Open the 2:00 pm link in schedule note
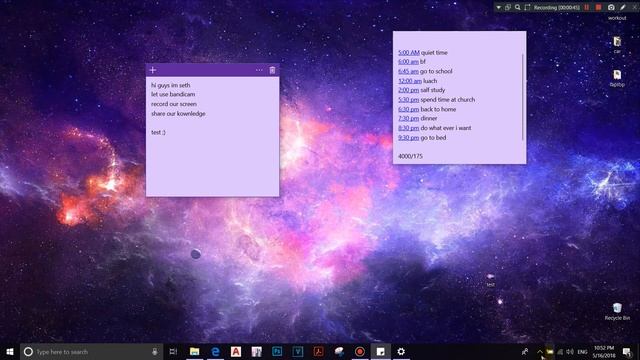This screenshot has width=640, height=360. coord(409,90)
